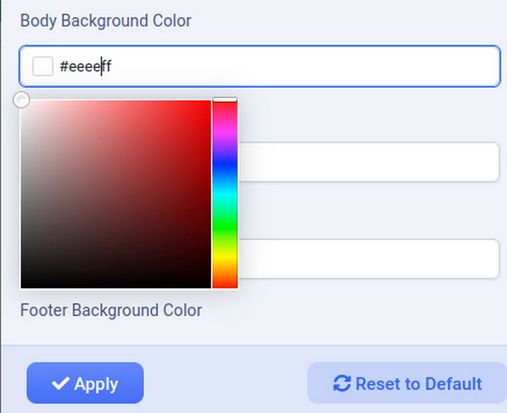This screenshot has width=507, height=413.
Task: Pick magenta on the vertical hue strip
Action: click(225, 131)
